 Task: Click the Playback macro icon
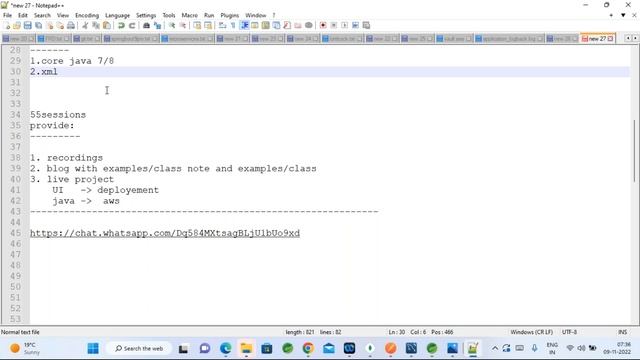coord(344,26)
